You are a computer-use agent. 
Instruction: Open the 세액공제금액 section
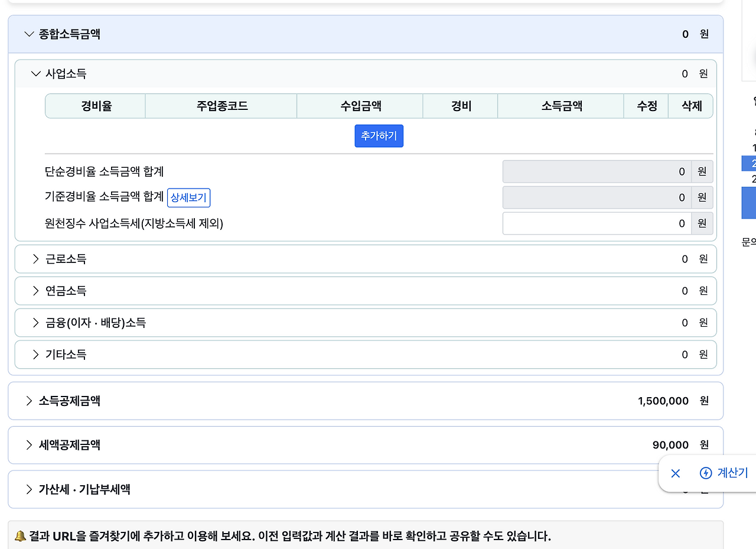(28, 445)
